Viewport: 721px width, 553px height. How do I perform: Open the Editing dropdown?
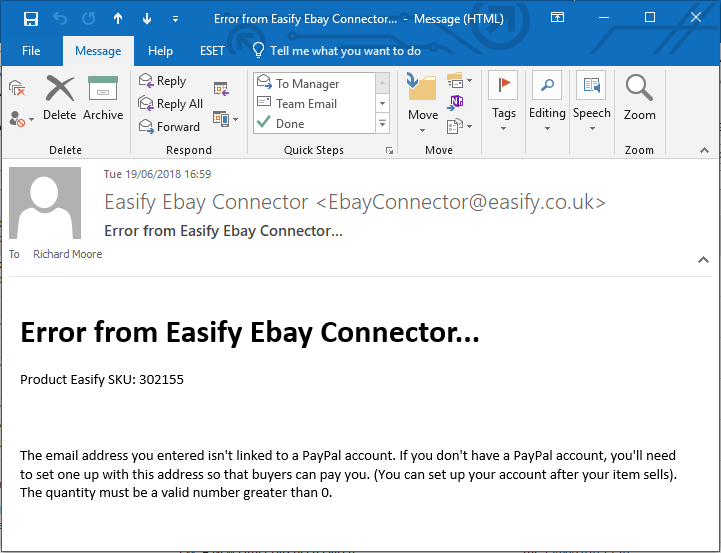pyautogui.click(x=547, y=102)
